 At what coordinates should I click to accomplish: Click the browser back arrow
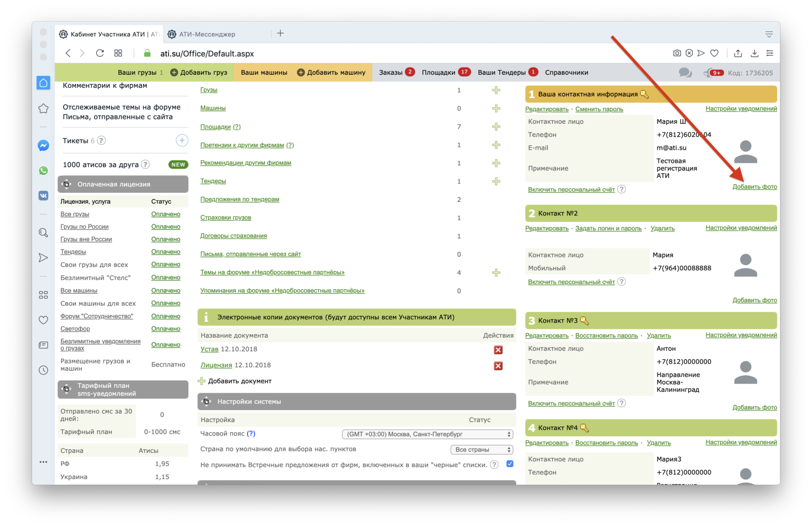coord(68,53)
